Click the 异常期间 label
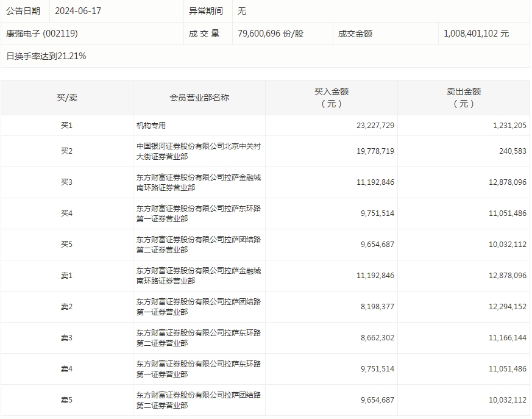532x419 pixels. click(x=205, y=11)
